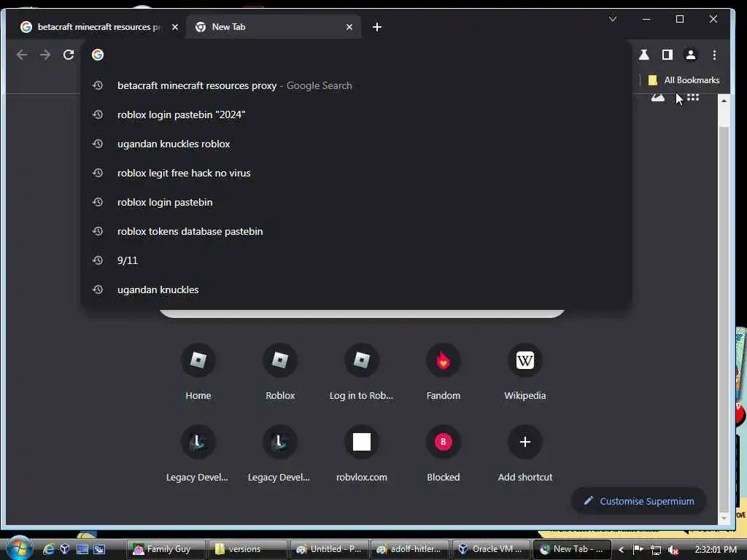Click Add shortcut button

click(x=525, y=454)
